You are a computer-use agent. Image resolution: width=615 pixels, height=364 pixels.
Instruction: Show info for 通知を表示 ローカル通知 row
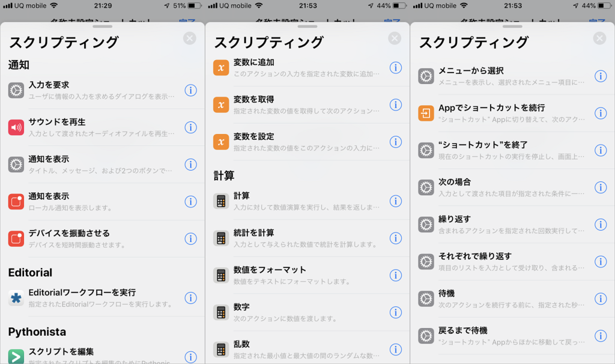coord(190,202)
